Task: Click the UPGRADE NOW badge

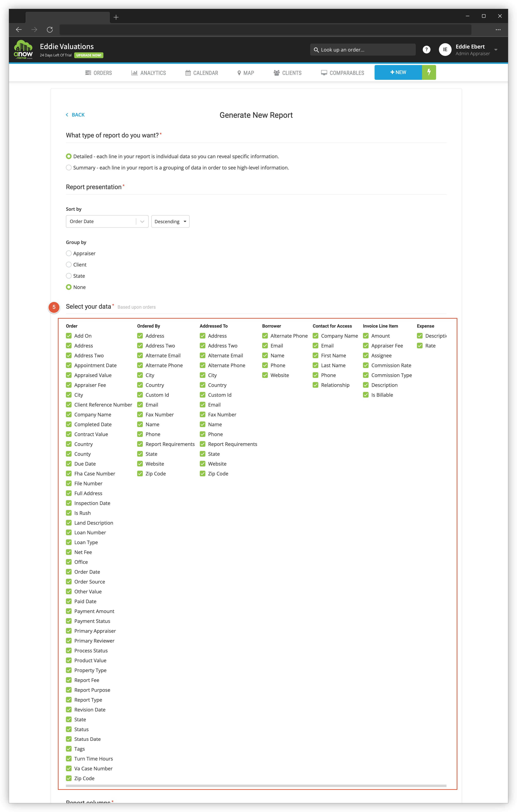Action: click(88, 55)
